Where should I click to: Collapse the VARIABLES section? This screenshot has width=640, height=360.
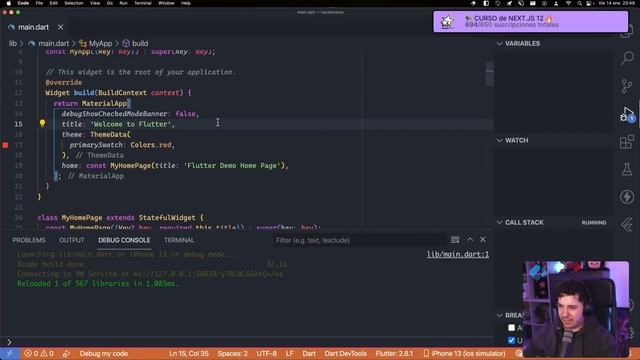499,43
